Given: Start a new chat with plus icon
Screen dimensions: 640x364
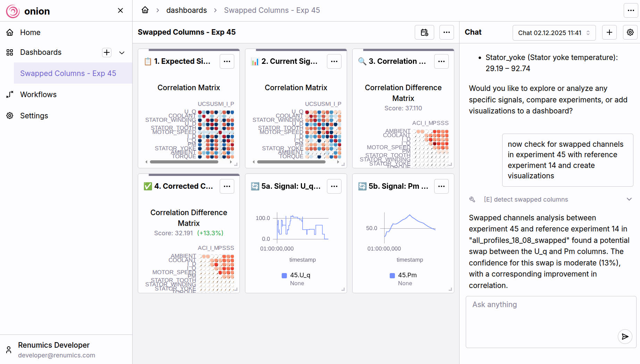Looking at the screenshot, I should click(609, 32).
